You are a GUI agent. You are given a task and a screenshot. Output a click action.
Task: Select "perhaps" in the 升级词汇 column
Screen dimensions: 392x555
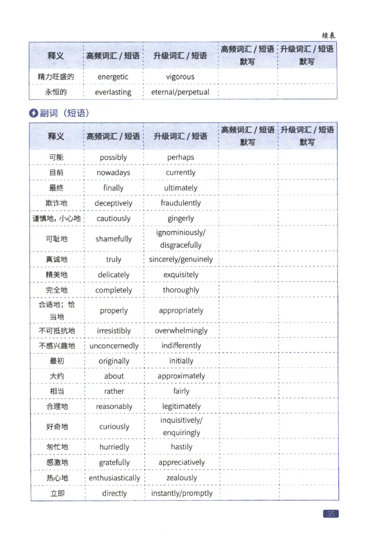point(181,157)
